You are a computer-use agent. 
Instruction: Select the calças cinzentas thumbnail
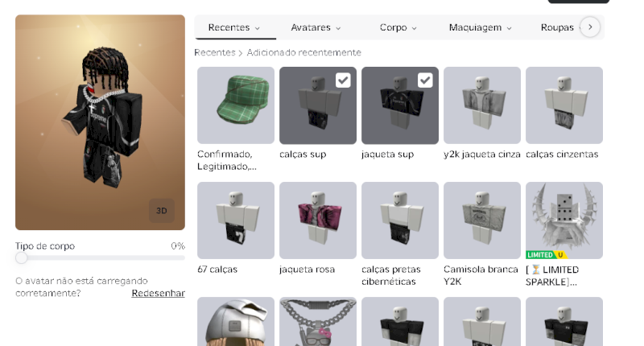(564, 105)
